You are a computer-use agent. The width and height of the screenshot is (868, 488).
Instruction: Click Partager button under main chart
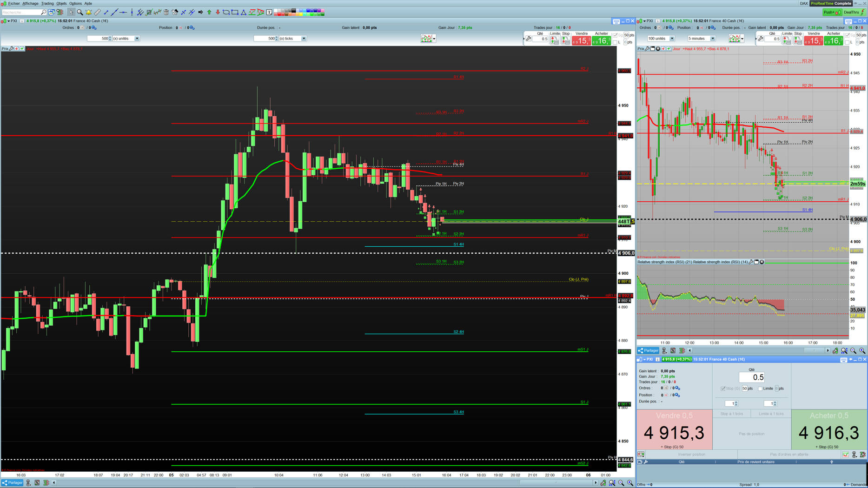(x=13, y=483)
